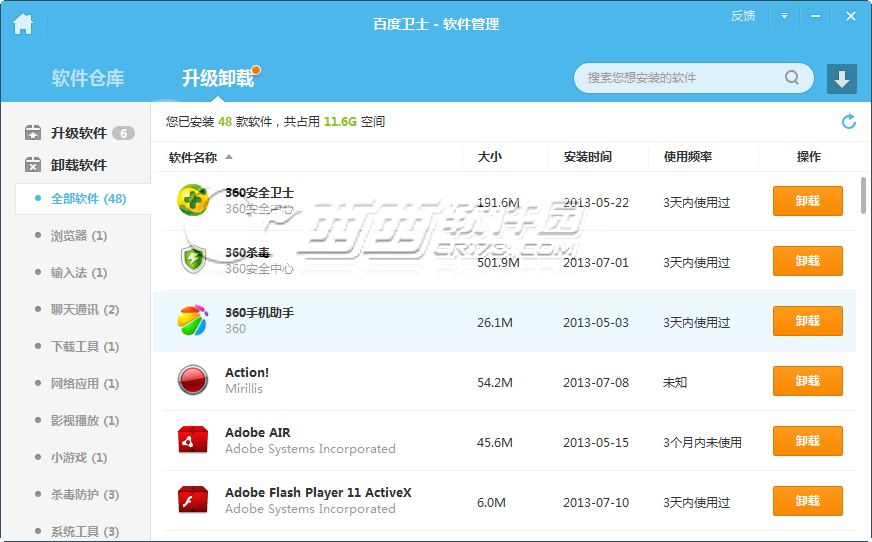The width and height of the screenshot is (872, 542).
Task: Uninstall Action! with 卸载 button
Action: [x=807, y=381]
